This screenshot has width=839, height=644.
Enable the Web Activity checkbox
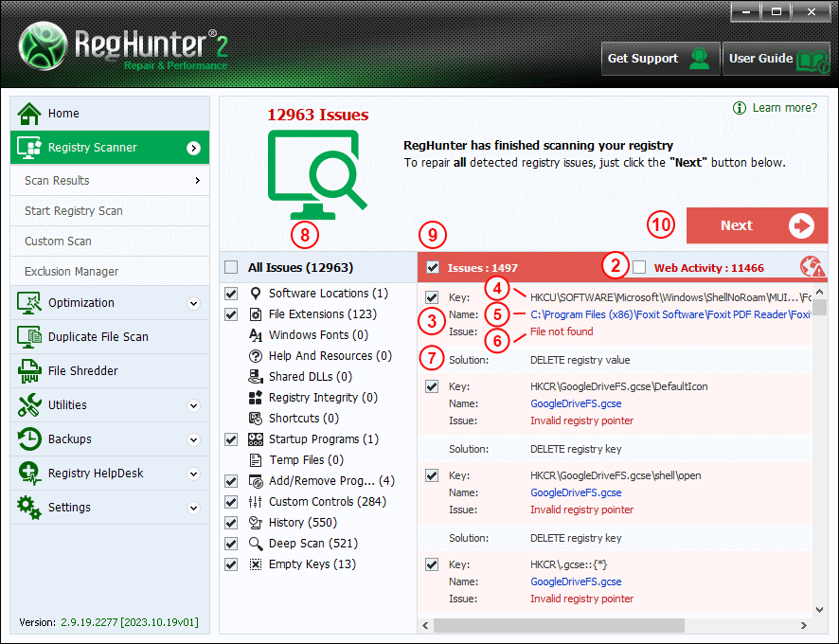click(x=639, y=267)
